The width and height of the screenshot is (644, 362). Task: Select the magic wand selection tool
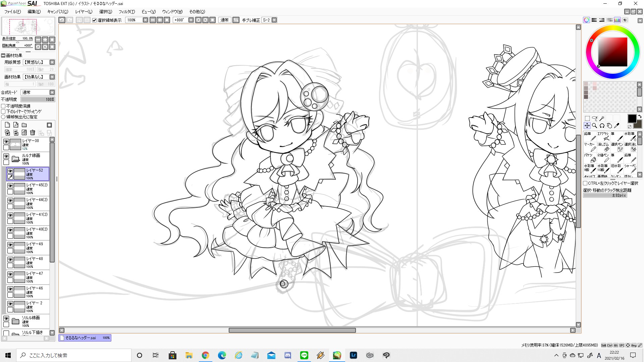coord(602,118)
